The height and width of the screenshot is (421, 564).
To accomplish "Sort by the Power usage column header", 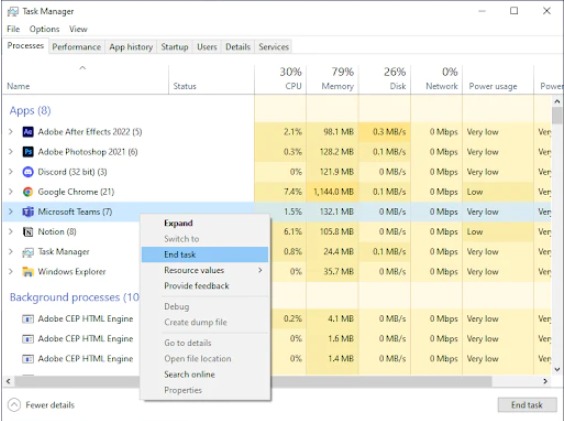I will 498,80.
